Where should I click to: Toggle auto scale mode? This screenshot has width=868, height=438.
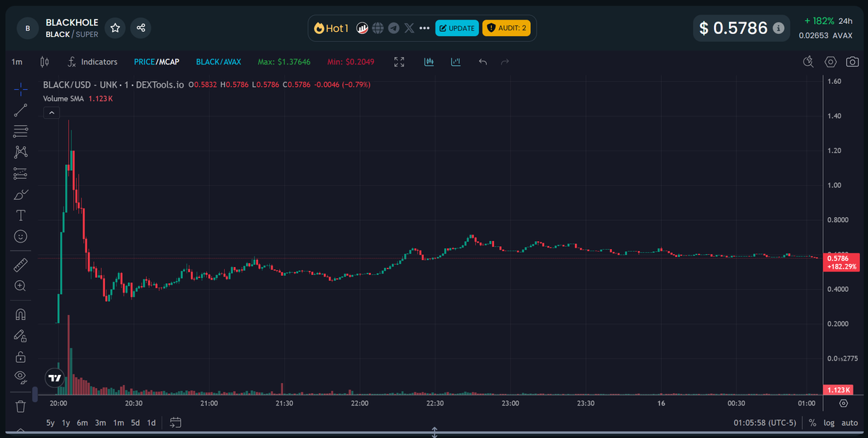[849, 423]
